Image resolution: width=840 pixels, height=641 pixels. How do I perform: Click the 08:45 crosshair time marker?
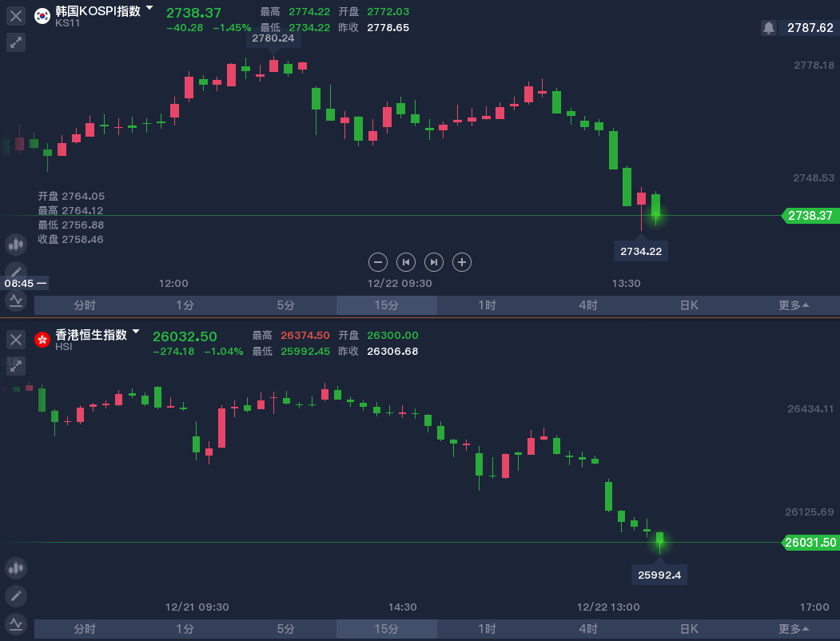coord(25,283)
